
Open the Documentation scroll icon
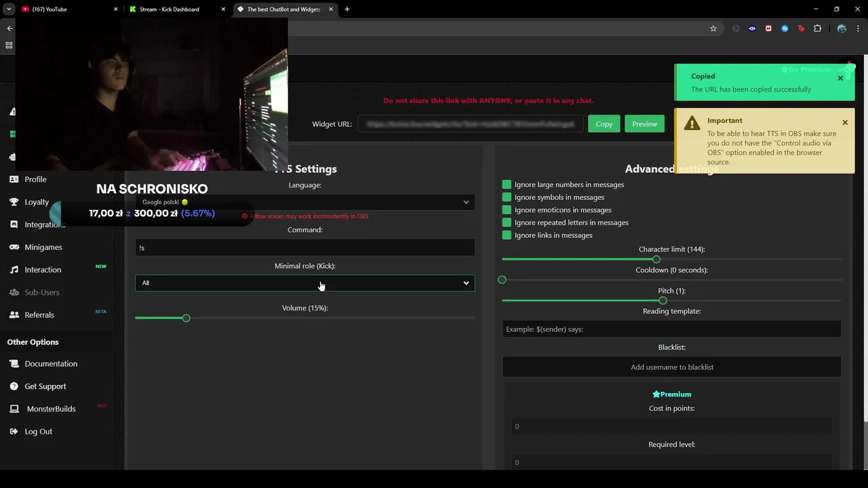coord(14,364)
